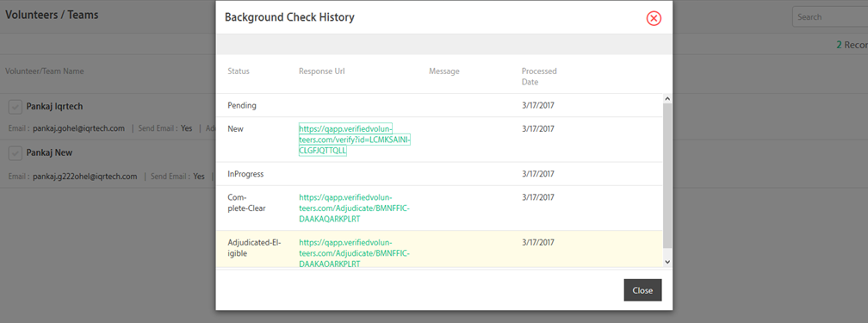Tick the checkbox beside Pankaj Iqrtech

tap(15, 107)
